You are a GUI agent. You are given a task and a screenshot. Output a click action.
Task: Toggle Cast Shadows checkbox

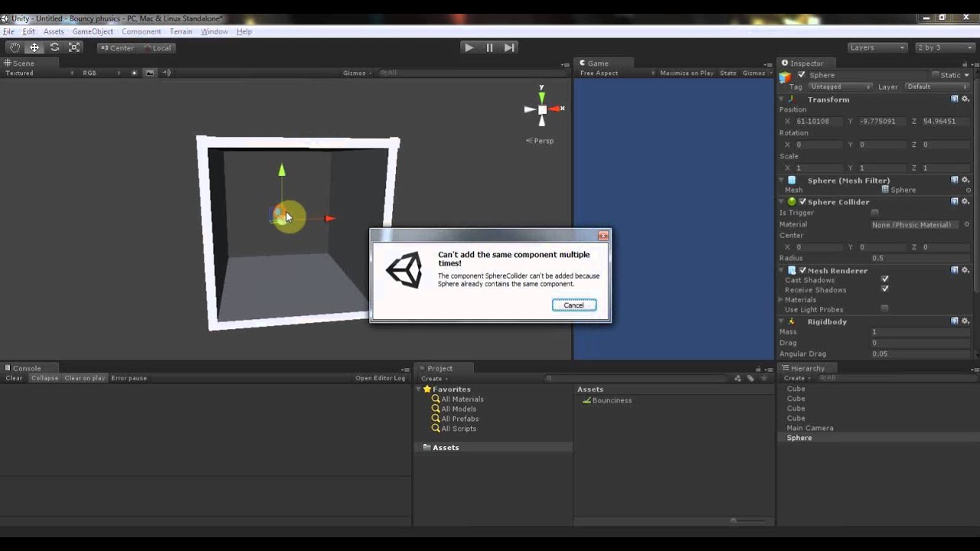[x=885, y=280]
